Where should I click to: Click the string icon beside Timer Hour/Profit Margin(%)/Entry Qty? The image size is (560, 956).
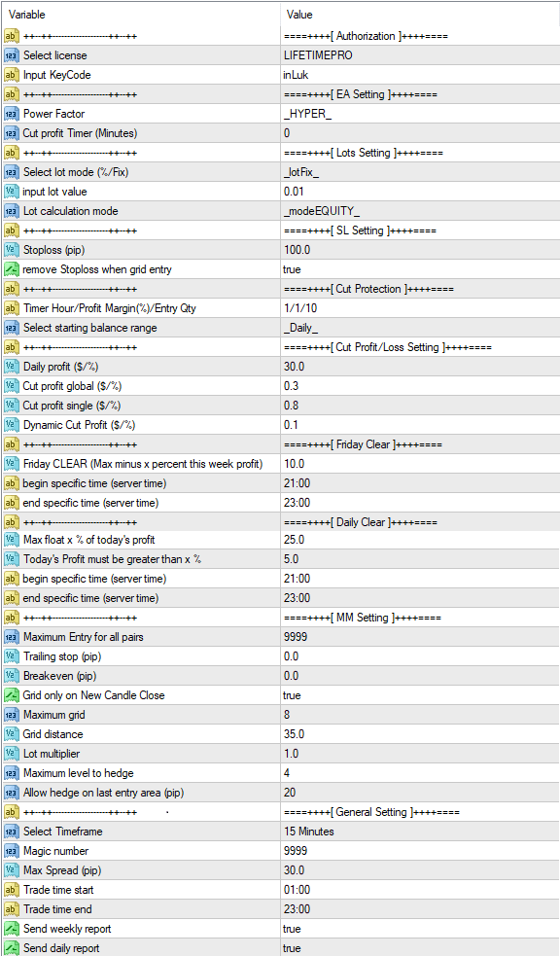(12, 308)
